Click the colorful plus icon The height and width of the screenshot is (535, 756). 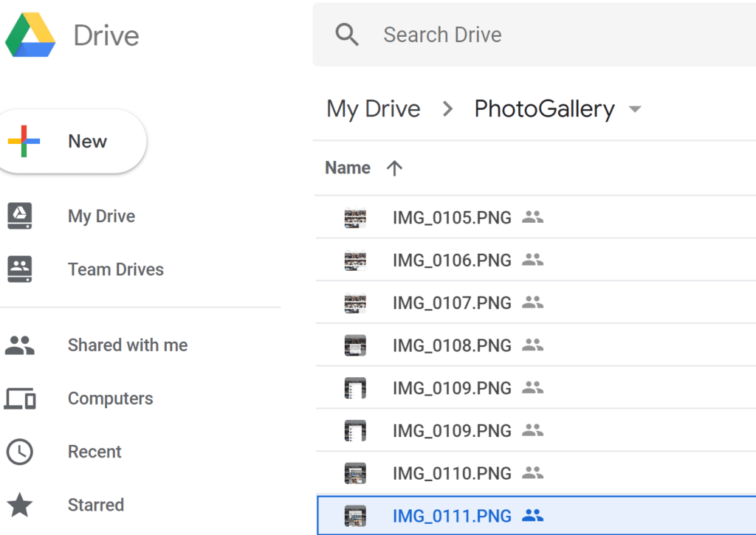pos(24,141)
